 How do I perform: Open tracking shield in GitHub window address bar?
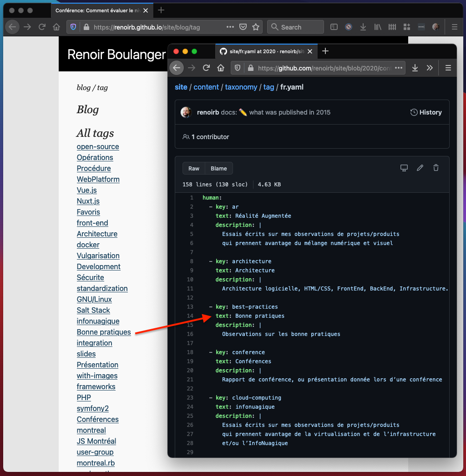click(238, 68)
